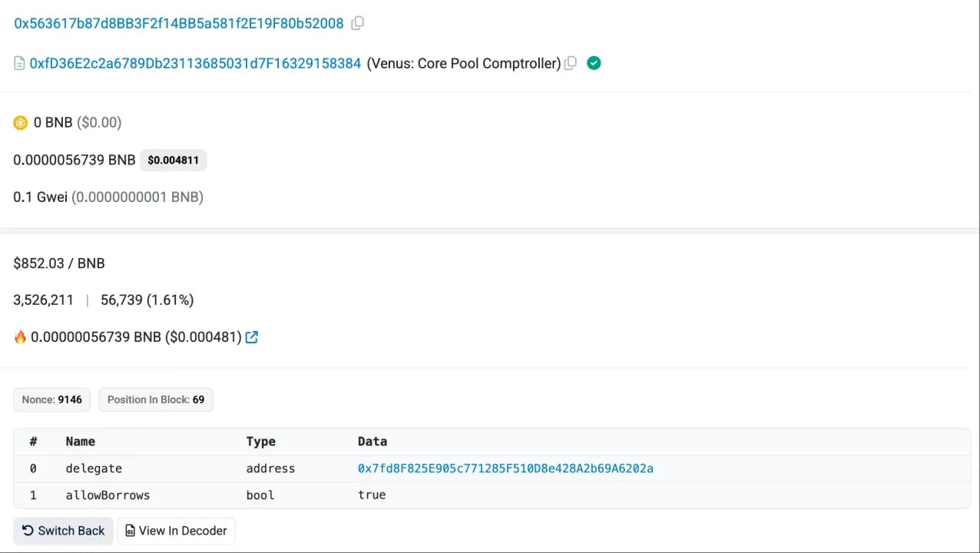Click the $0.004811 fee badge

[x=174, y=160]
